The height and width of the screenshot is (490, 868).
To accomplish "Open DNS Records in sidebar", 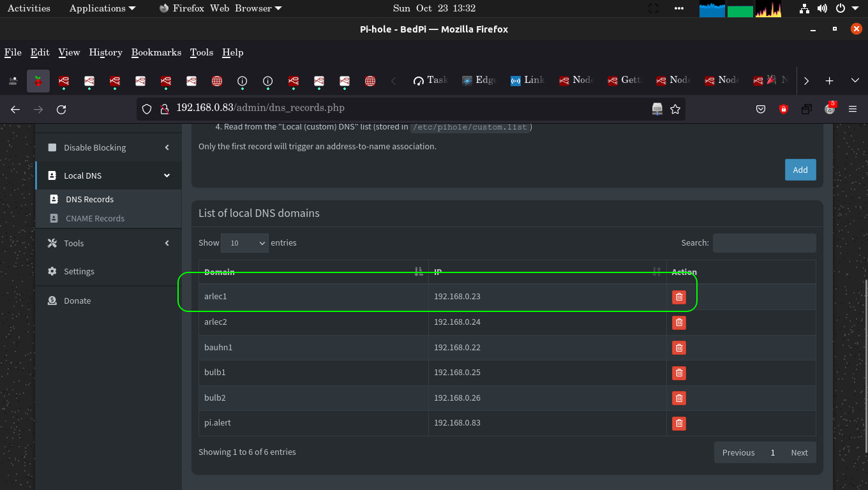I will click(x=108, y=199).
